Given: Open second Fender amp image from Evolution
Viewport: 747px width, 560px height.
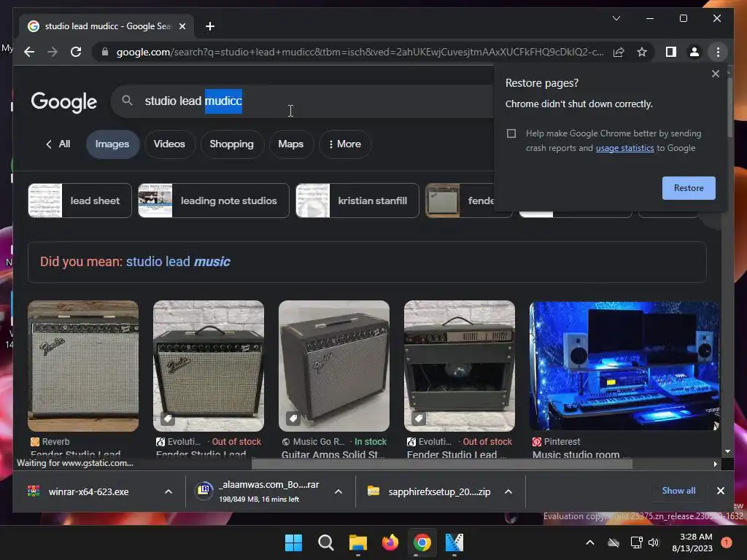Looking at the screenshot, I should click(460, 366).
